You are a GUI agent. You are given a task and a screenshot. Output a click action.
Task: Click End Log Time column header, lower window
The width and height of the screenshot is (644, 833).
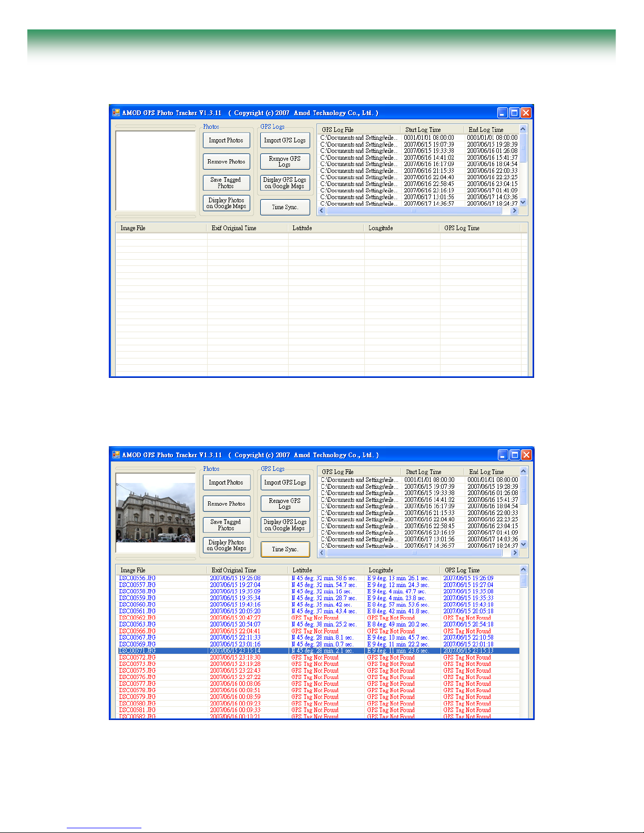click(492, 471)
